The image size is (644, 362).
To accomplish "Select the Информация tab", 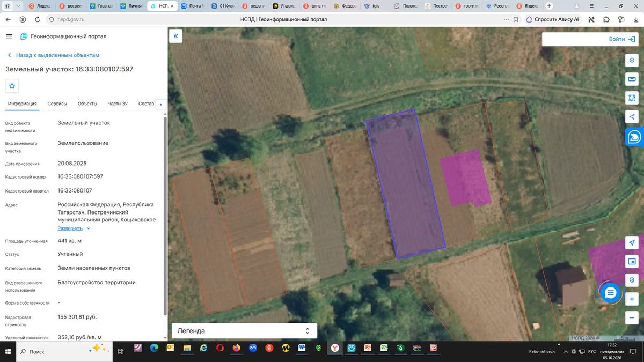I will click(23, 104).
